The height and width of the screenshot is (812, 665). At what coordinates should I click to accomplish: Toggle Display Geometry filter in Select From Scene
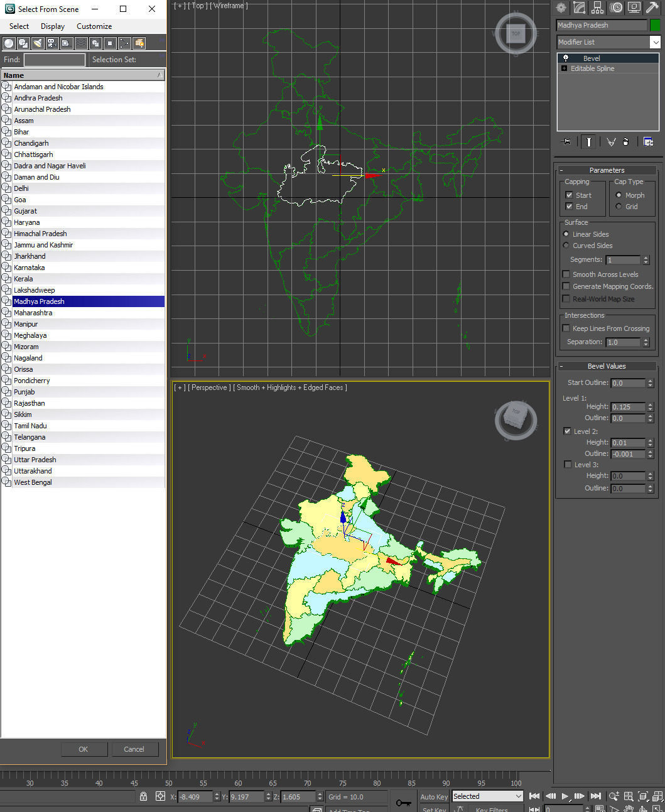[8, 43]
